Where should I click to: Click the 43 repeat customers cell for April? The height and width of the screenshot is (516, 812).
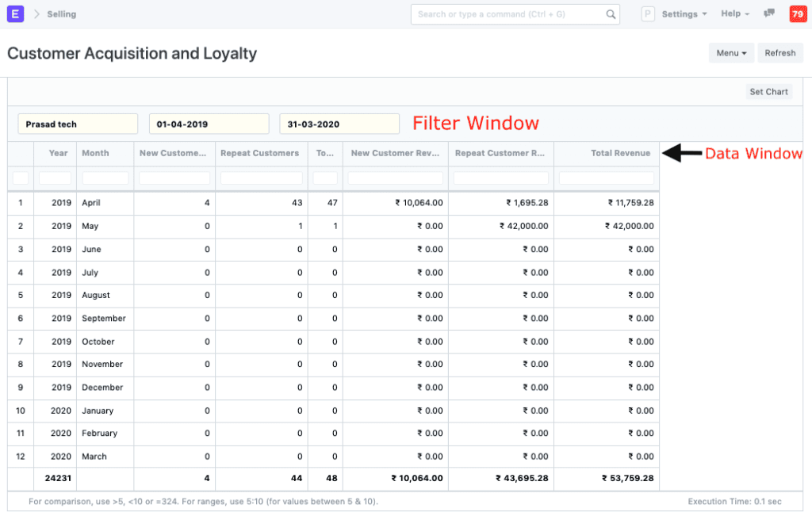(x=262, y=203)
